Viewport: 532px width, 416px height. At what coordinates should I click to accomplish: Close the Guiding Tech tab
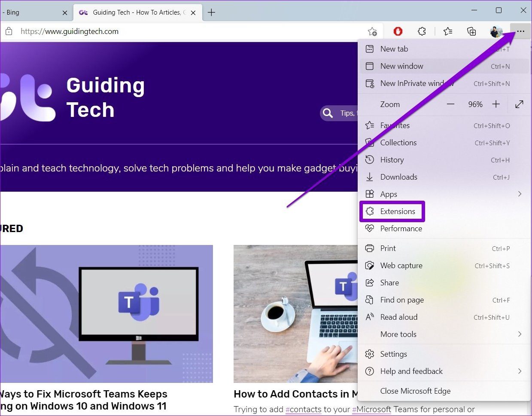coord(193,12)
